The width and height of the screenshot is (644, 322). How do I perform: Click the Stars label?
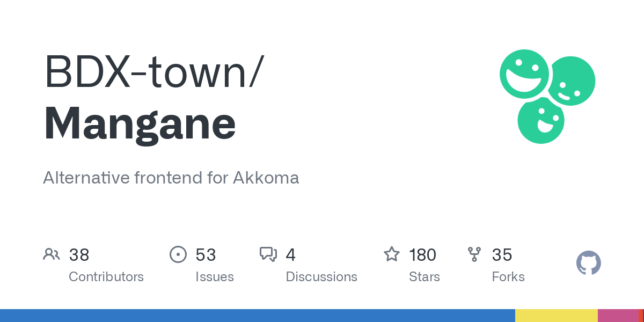[x=425, y=277]
